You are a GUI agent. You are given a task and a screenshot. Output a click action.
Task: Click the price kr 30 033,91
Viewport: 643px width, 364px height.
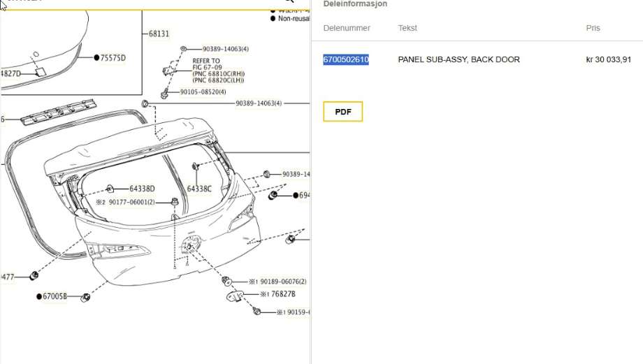tap(609, 59)
